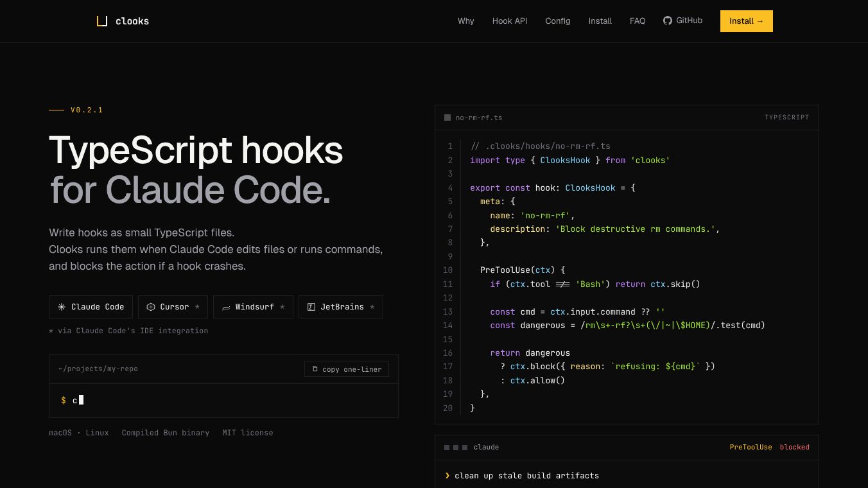
Task: Click the orange PreToolUse label beside blocked
Action: click(751, 448)
